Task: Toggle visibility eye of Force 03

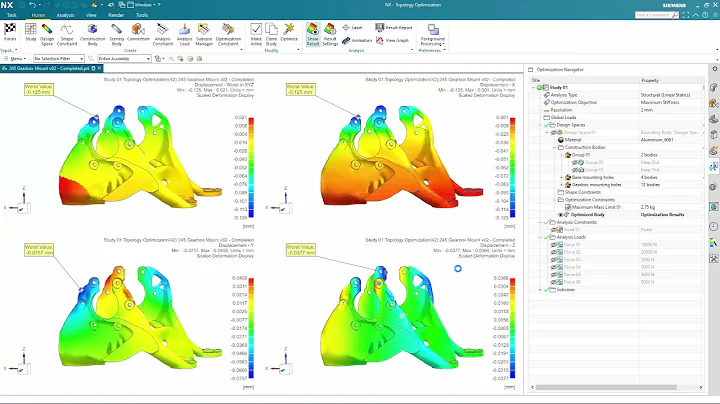Action: [554, 259]
